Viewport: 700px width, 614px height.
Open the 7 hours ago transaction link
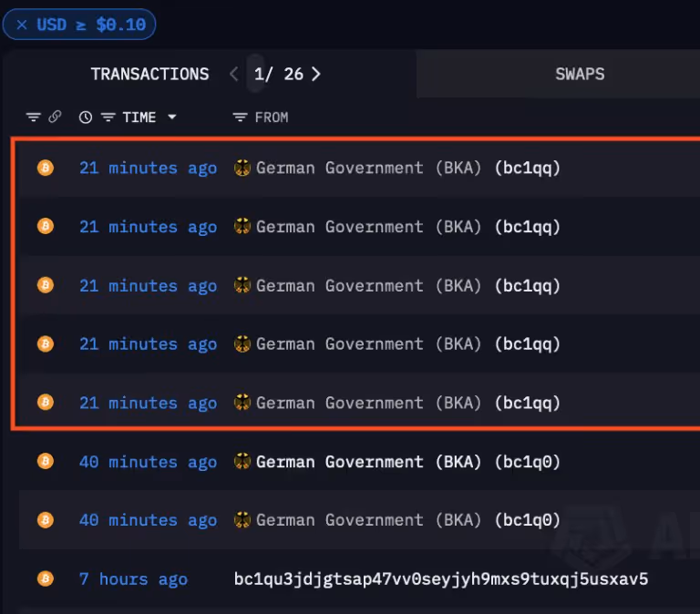click(133, 578)
